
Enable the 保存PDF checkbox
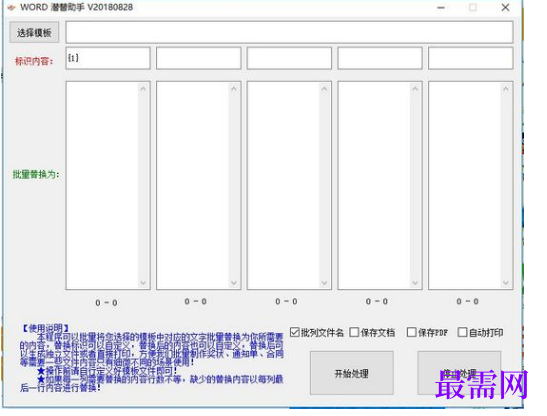tap(412, 332)
